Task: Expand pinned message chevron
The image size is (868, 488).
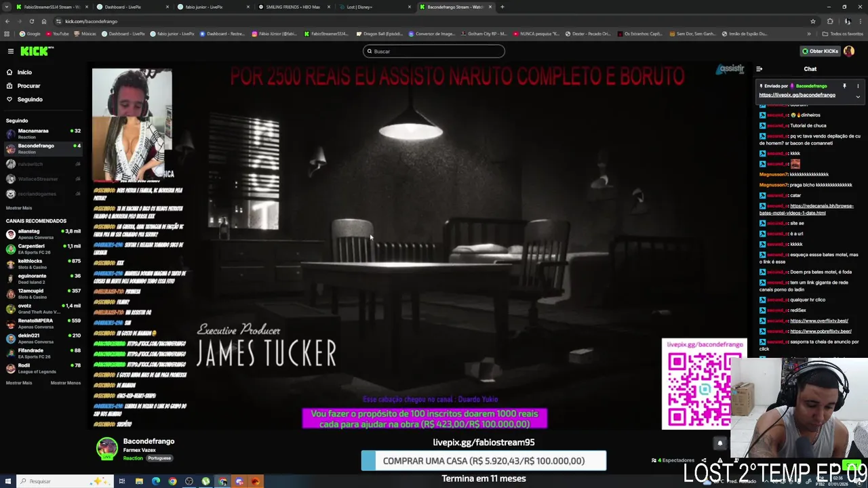Action: pyautogui.click(x=858, y=97)
